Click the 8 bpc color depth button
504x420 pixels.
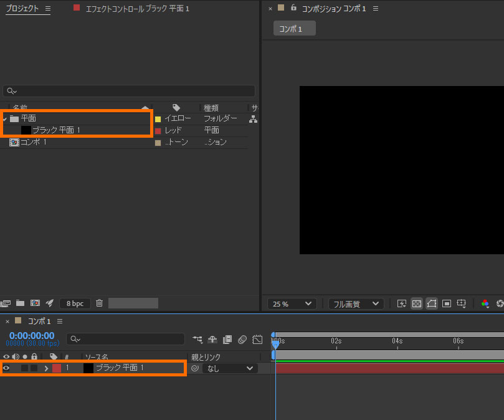pos(75,303)
